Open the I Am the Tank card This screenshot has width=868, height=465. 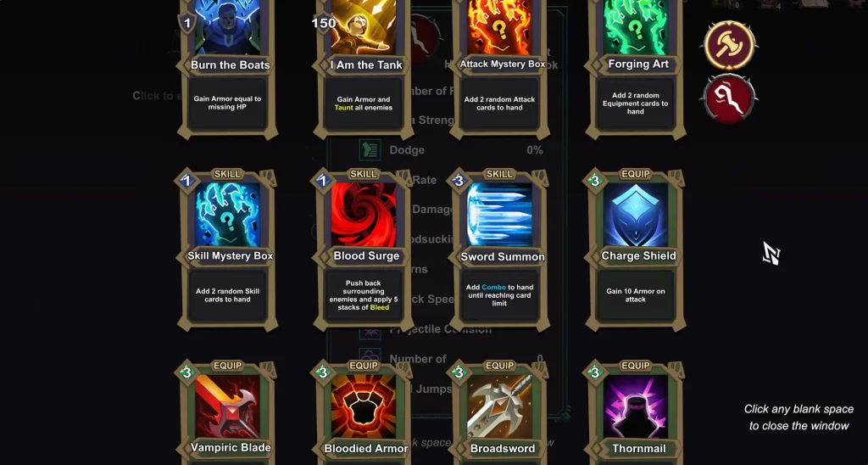click(x=363, y=66)
